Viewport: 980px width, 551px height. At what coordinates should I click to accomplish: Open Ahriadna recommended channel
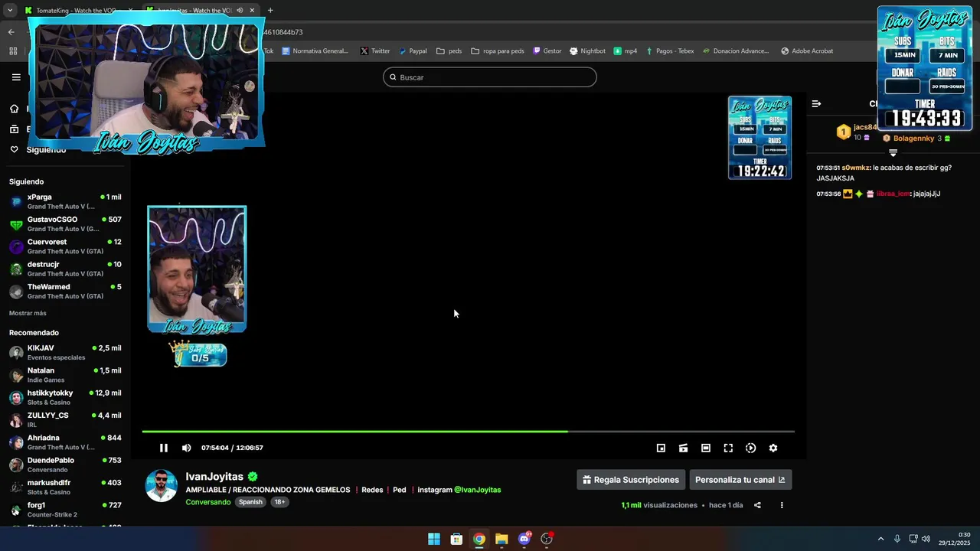coord(65,442)
